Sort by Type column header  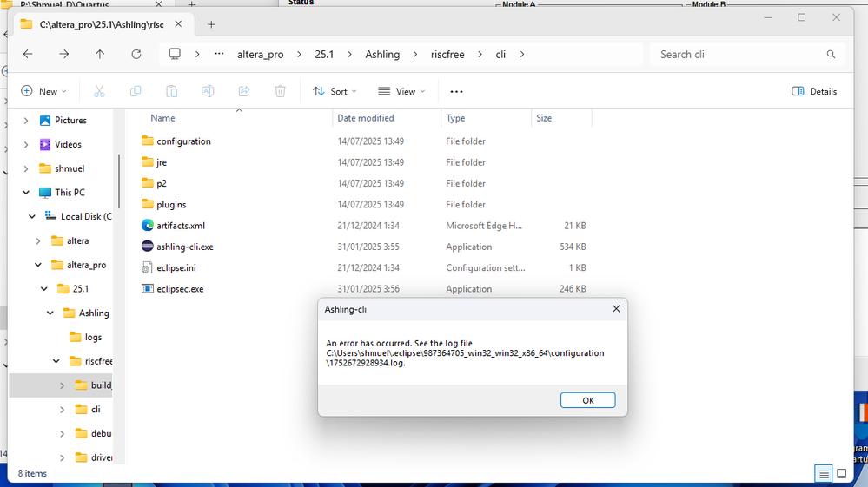pyautogui.click(x=455, y=118)
